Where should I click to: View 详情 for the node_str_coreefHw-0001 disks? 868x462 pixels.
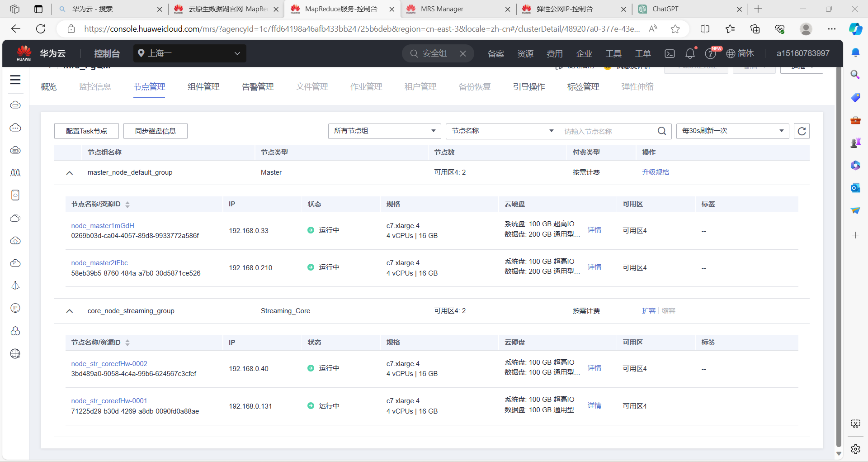click(594, 405)
